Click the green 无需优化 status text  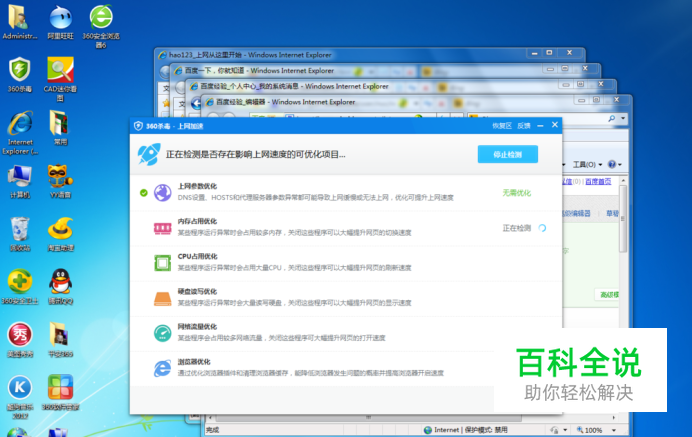(x=516, y=193)
